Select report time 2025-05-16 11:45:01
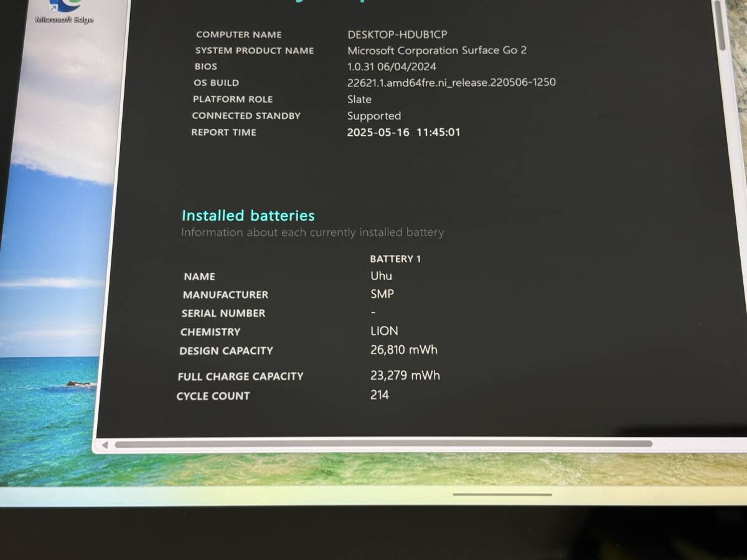This screenshot has width=747, height=560. point(403,132)
